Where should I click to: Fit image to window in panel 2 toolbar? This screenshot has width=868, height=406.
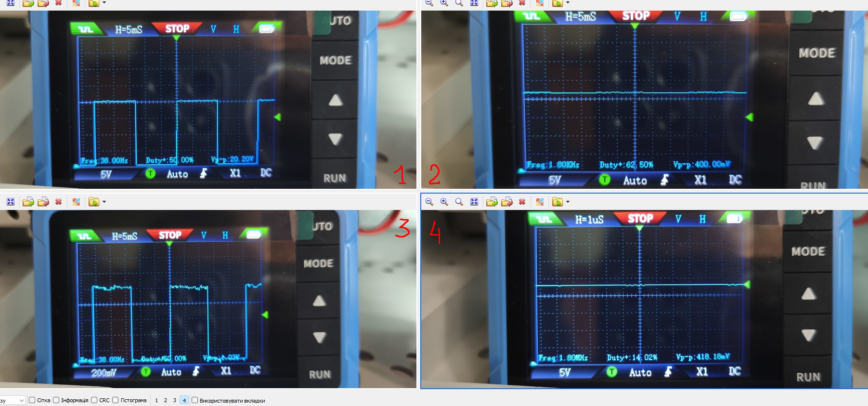tap(474, 3)
